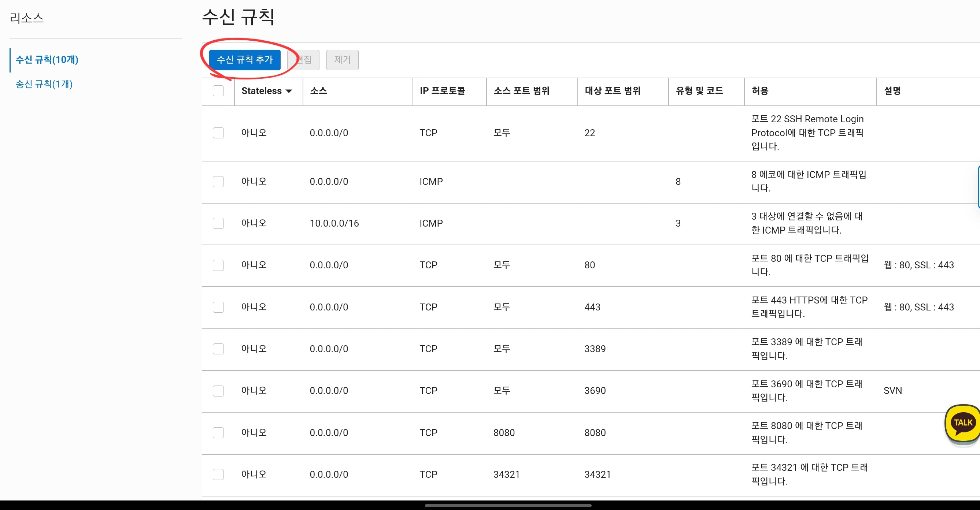The image size is (980, 510).
Task: Select the port 3389 rule checkbox
Action: click(218, 349)
